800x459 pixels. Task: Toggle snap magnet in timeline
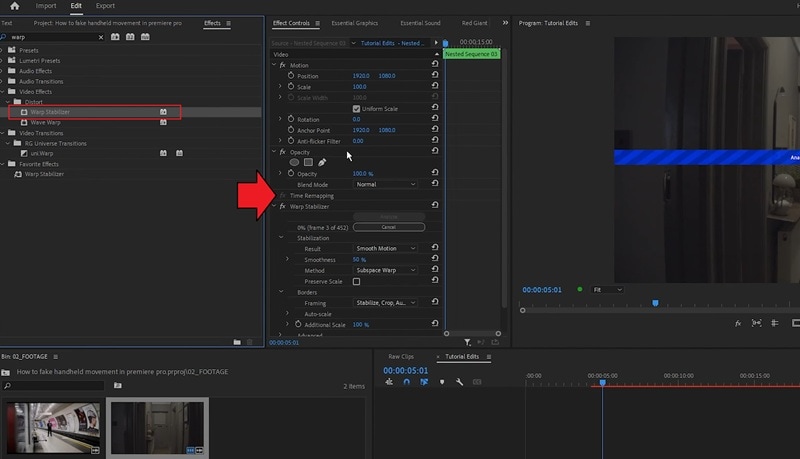(407, 381)
